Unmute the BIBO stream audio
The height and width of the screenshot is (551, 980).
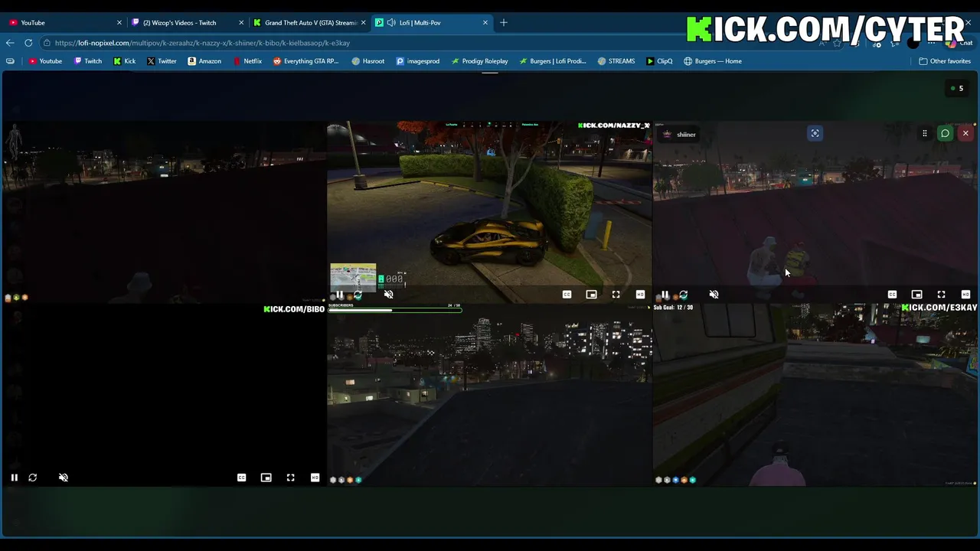[x=64, y=478]
